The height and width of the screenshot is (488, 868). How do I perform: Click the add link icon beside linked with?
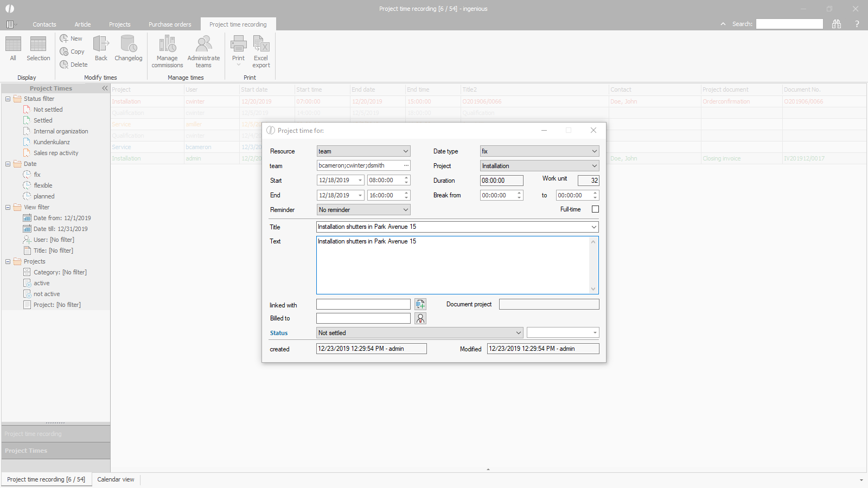tap(420, 304)
